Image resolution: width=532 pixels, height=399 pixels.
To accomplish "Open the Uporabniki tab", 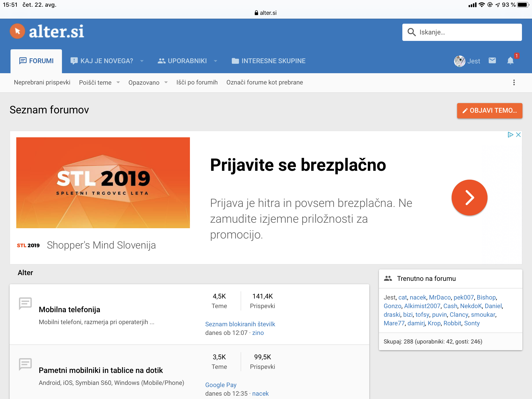I will point(182,61).
